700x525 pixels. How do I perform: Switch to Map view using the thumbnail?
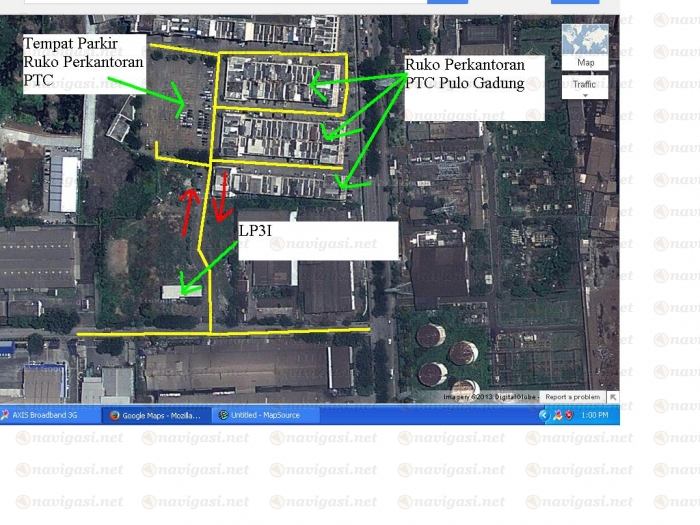click(585, 46)
